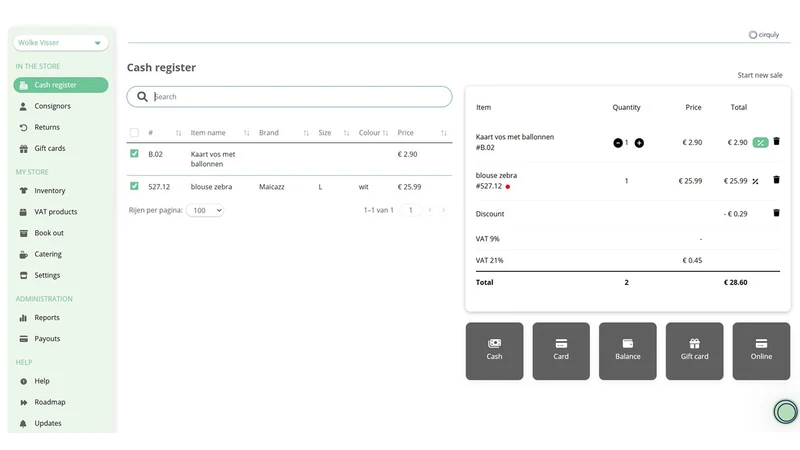The height and width of the screenshot is (450, 800).
Task: Sort by Brand column arrows
Action: point(306,133)
